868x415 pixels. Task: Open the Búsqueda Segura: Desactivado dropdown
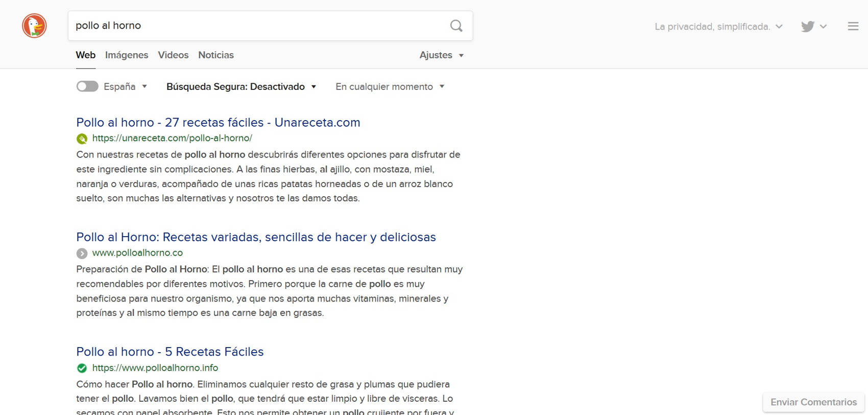click(x=242, y=87)
